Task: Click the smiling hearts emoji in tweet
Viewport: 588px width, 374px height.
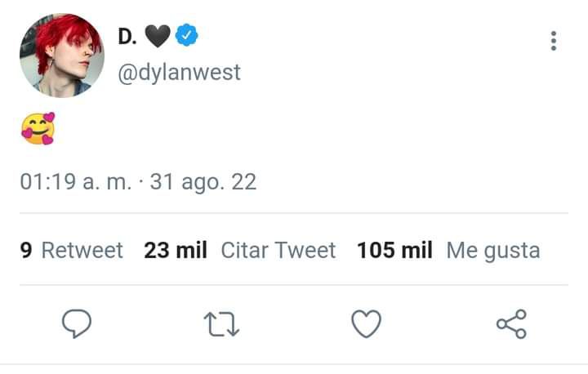Action: 38,129
